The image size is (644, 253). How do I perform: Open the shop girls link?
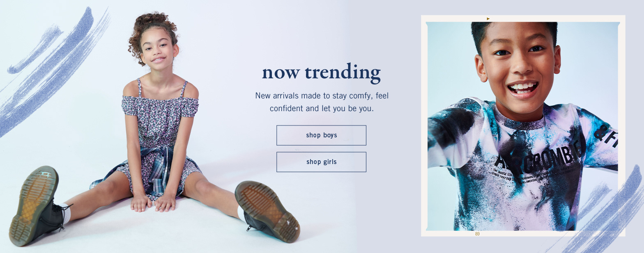click(x=321, y=162)
